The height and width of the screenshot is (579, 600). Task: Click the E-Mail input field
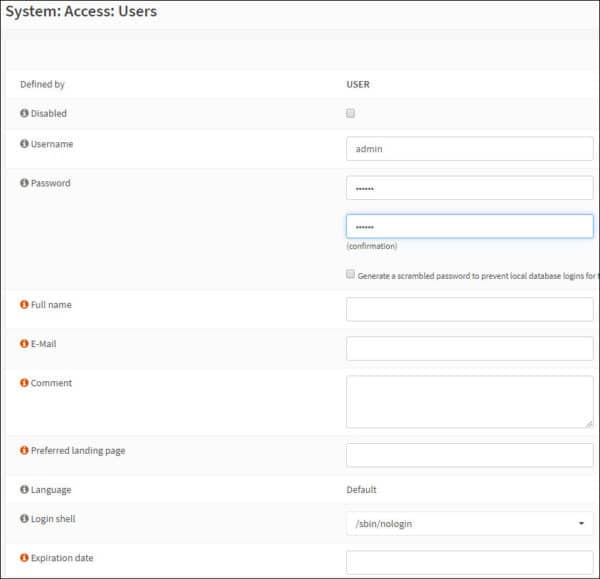tap(470, 348)
